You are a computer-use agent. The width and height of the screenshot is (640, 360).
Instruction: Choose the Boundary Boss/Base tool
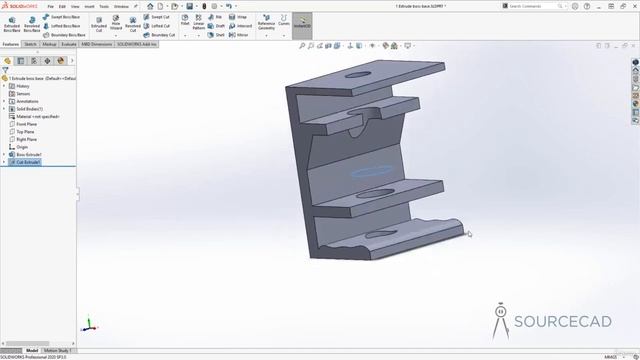coord(64,35)
